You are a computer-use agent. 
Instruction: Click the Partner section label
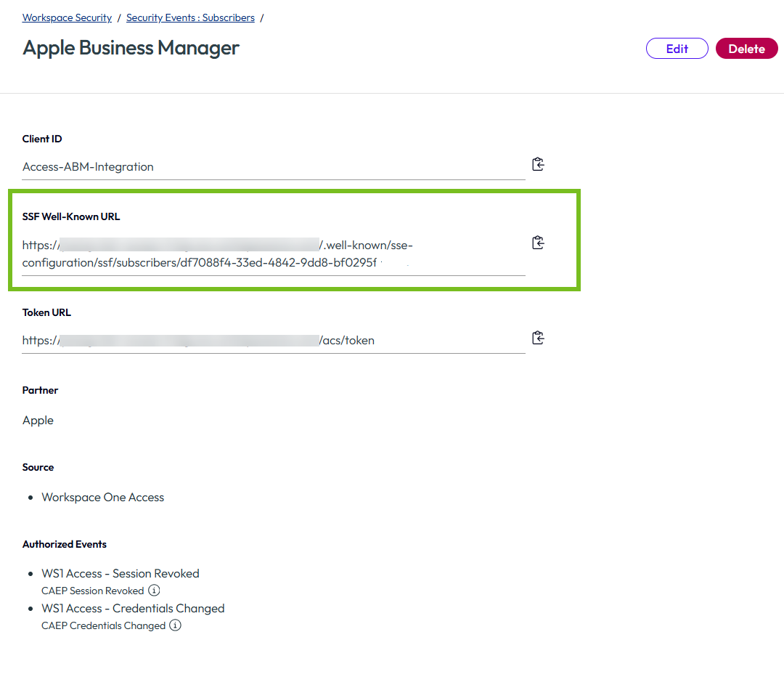(40, 390)
